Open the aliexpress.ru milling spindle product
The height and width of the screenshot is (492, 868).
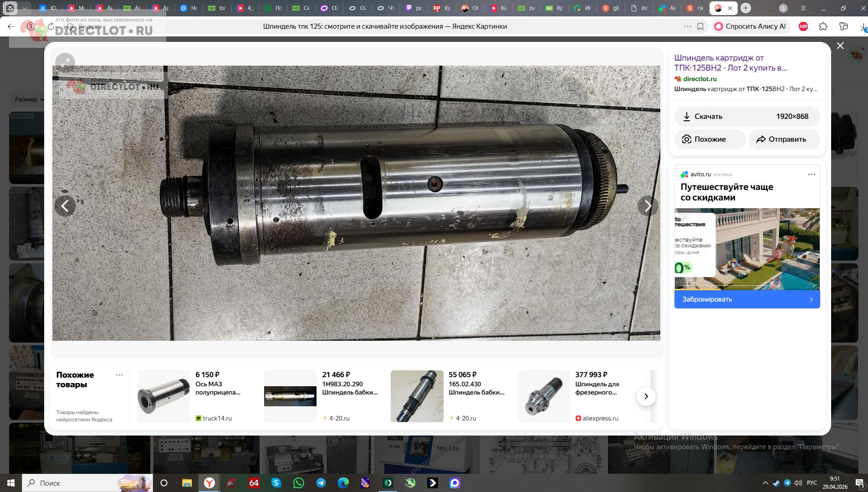pos(543,396)
